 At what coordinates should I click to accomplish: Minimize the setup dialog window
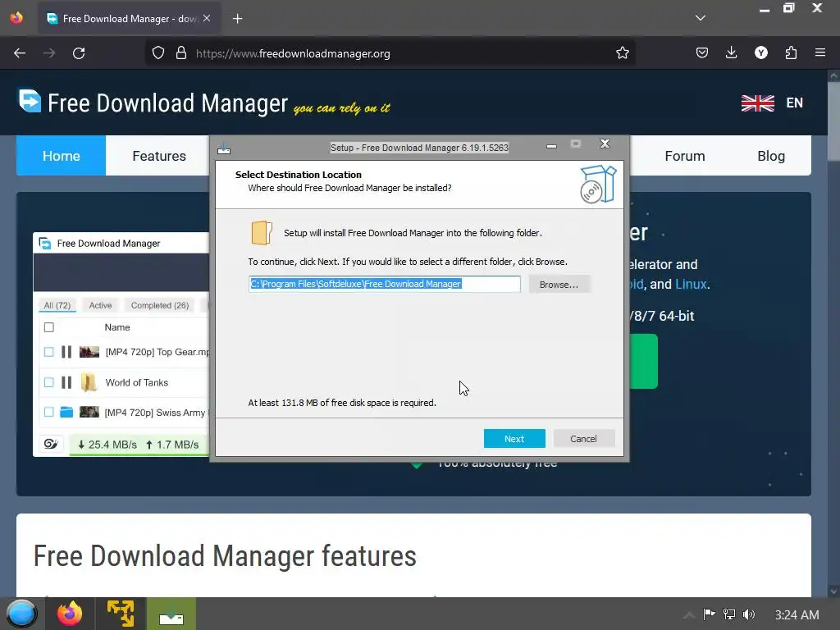551,145
